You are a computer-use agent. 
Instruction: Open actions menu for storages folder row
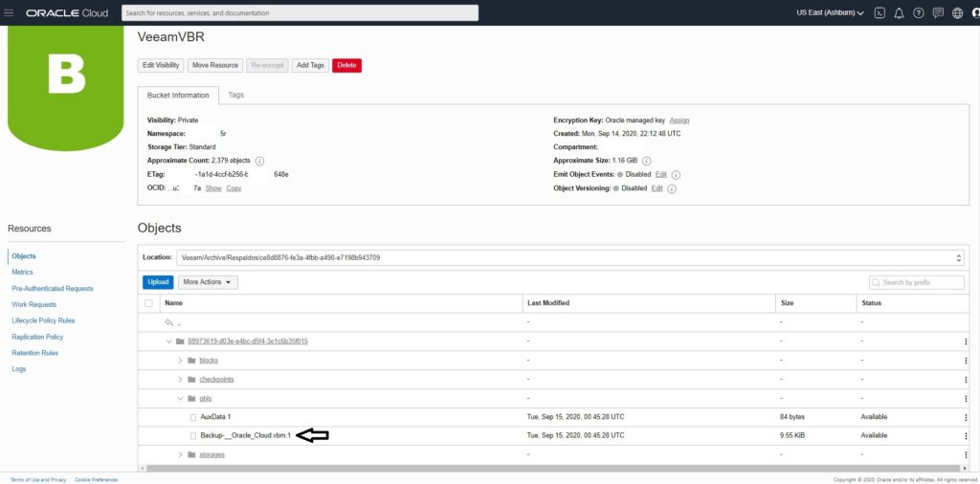(966, 454)
